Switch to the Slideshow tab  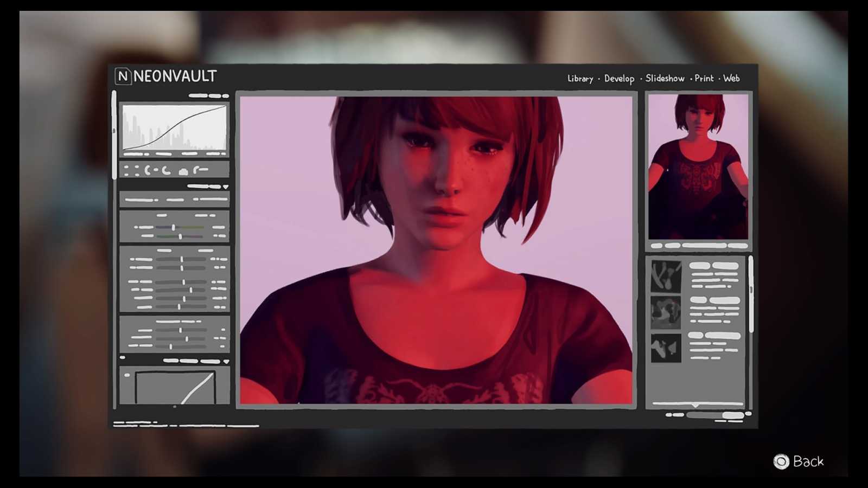(x=665, y=79)
